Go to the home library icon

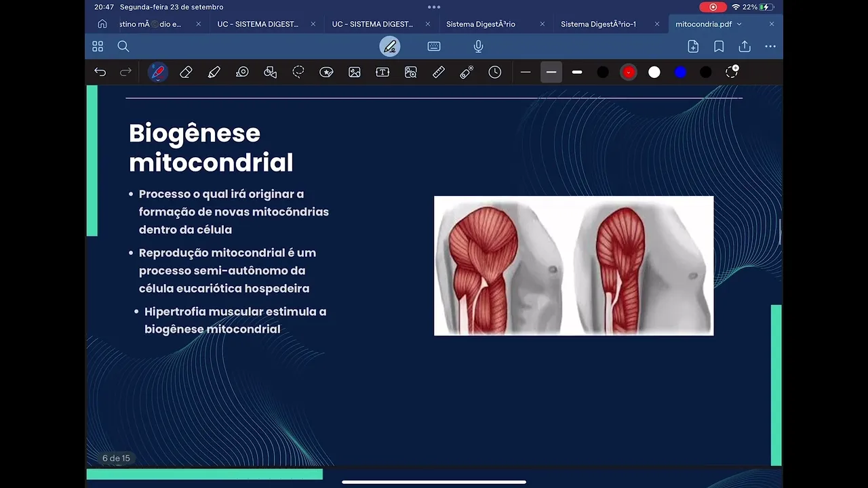[102, 24]
